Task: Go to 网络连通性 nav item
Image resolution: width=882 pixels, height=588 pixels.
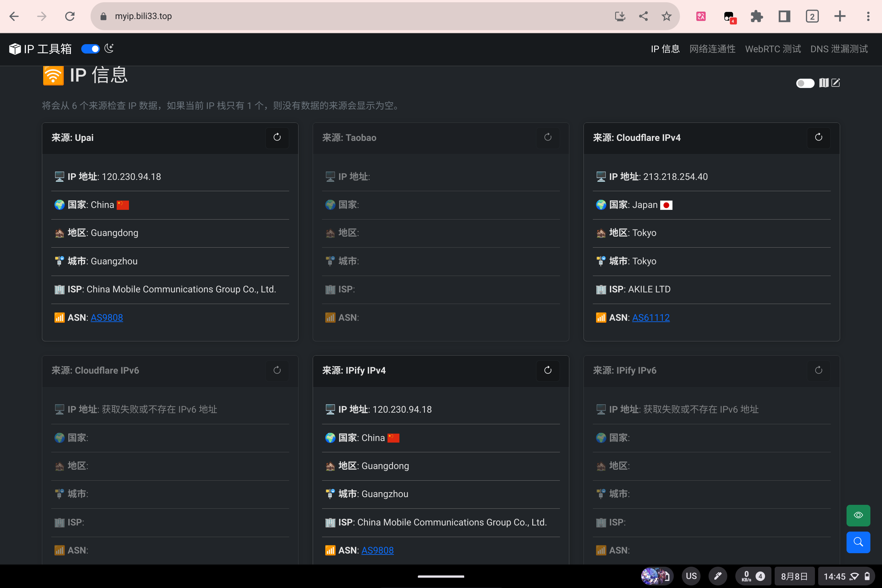Action: coord(712,49)
